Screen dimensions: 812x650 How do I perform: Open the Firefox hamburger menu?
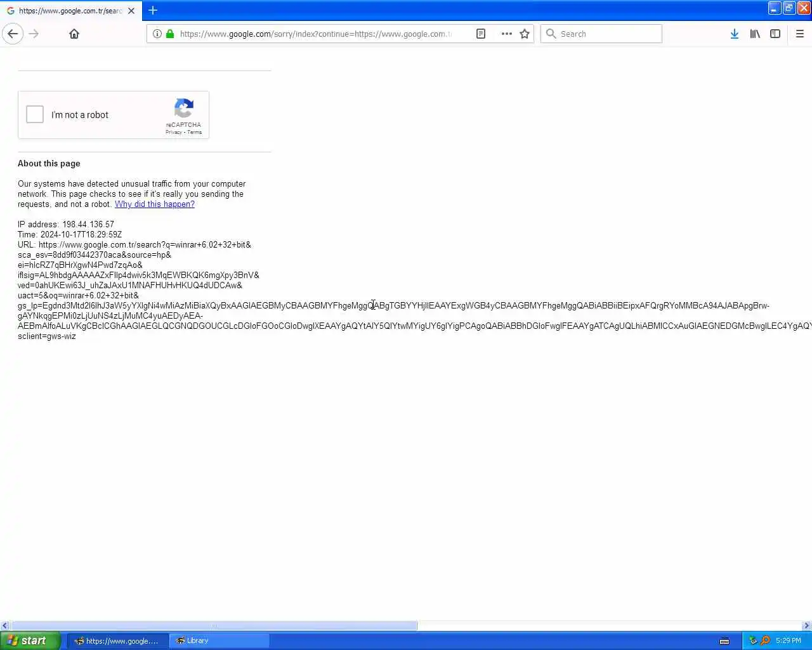pyautogui.click(x=800, y=34)
